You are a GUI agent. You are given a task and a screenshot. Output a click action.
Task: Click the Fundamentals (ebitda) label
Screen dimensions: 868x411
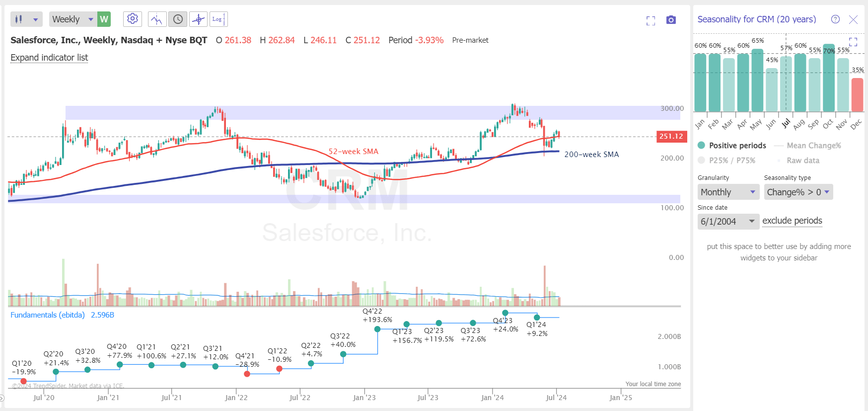pos(48,315)
